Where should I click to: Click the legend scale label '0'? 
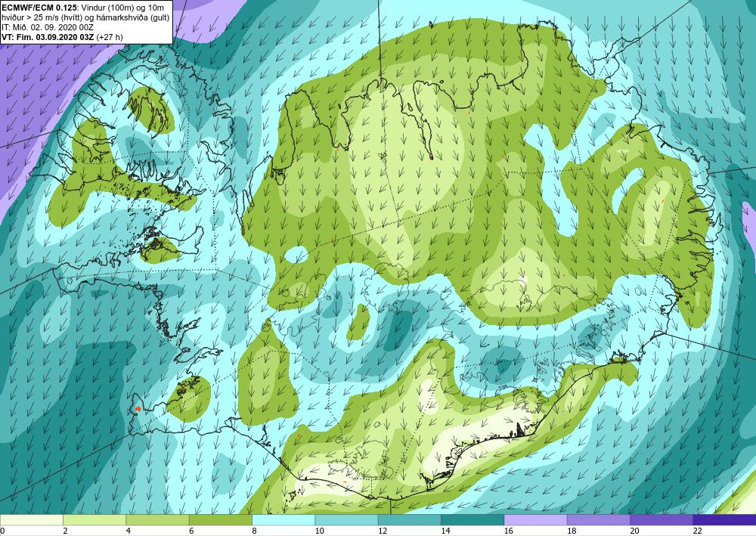click(2, 531)
